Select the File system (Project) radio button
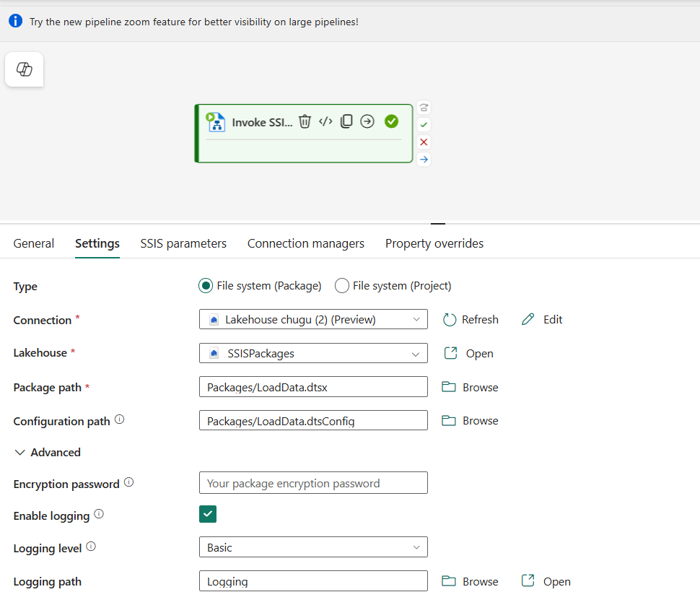 (341, 285)
